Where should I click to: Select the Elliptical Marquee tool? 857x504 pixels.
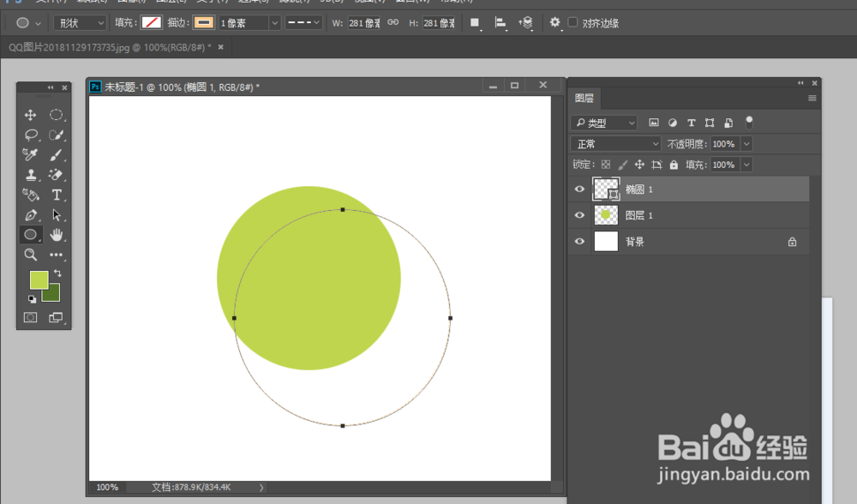(56, 115)
